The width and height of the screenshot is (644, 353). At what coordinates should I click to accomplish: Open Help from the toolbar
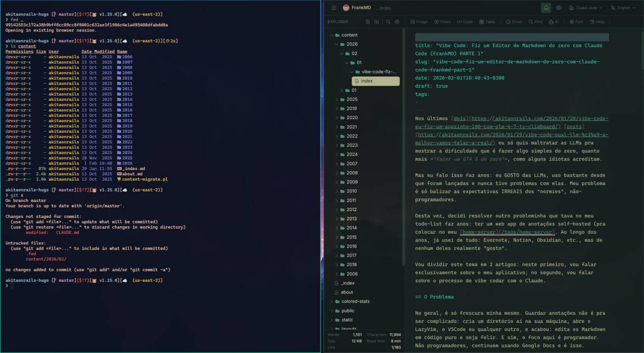(596, 22)
